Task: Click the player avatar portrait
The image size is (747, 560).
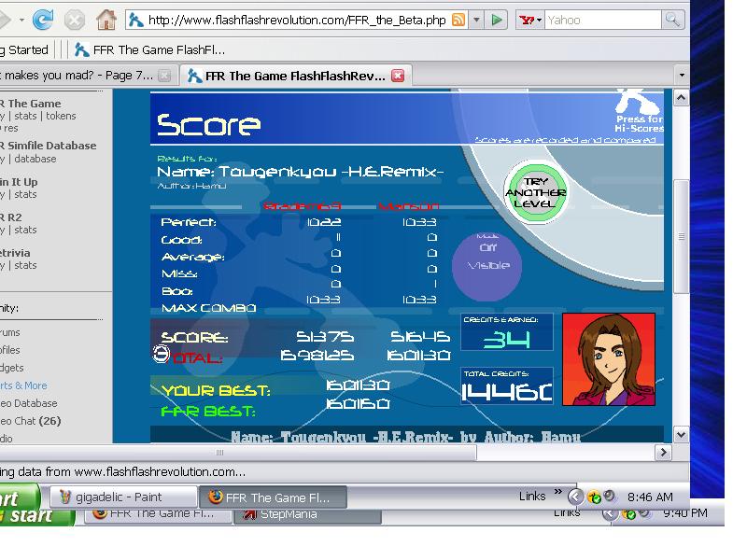Action: [609, 359]
